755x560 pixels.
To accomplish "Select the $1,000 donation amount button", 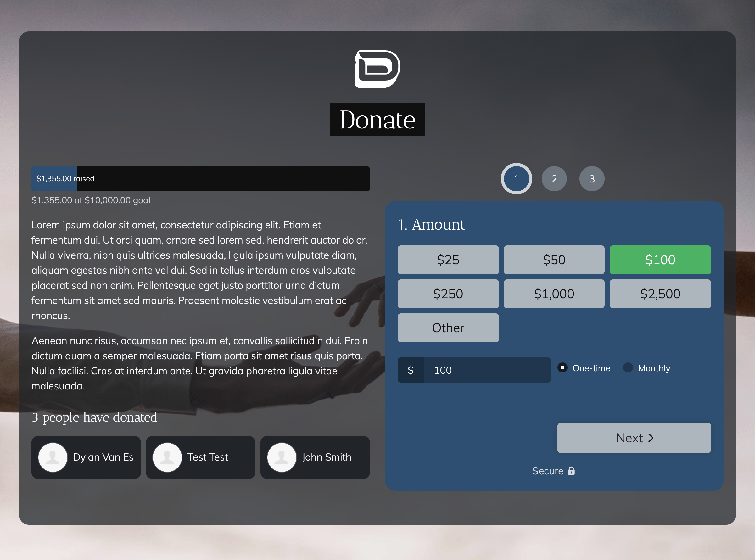I will (554, 293).
